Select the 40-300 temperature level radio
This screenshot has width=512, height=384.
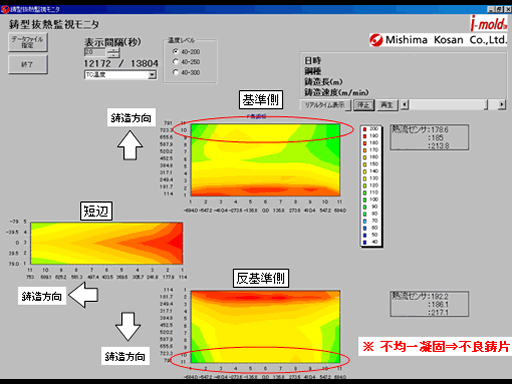(176, 72)
